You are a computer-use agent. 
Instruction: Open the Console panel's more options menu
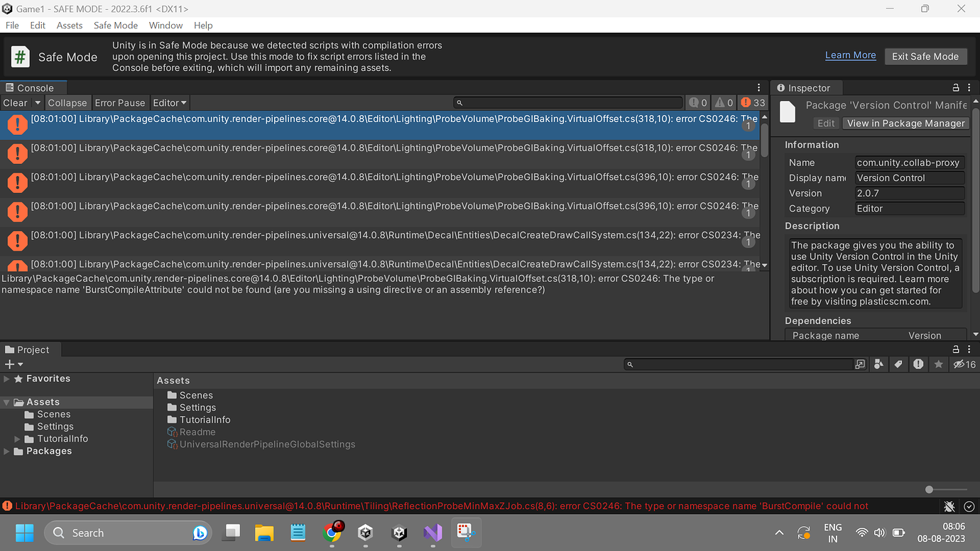[x=758, y=86]
